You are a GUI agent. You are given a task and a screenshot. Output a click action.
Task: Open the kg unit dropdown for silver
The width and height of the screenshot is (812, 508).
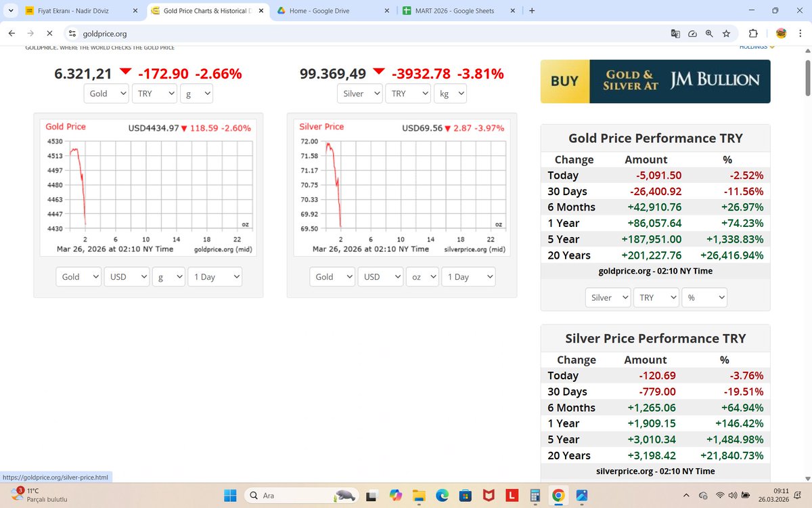coord(450,93)
